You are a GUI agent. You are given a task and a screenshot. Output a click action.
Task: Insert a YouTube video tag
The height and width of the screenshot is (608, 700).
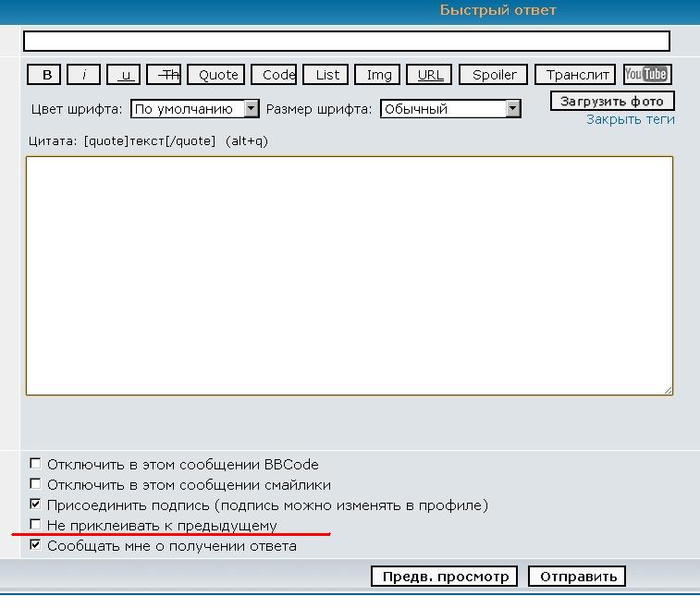point(646,75)
